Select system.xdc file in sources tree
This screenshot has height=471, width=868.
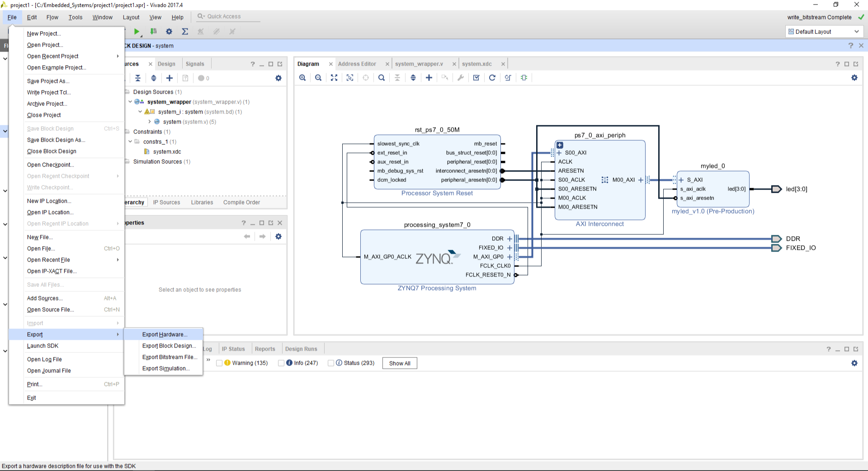point(167,152)
